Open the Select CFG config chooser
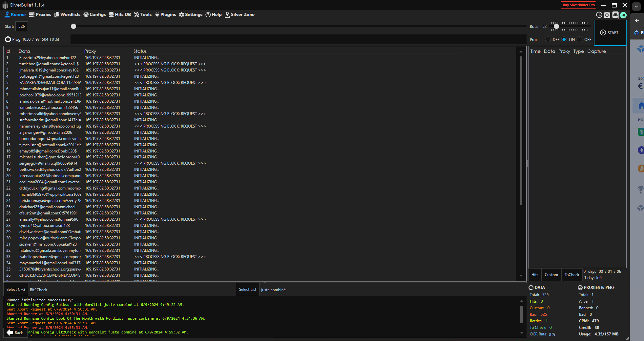The height and width of the screenshot is (341, 644). [16, 290]
